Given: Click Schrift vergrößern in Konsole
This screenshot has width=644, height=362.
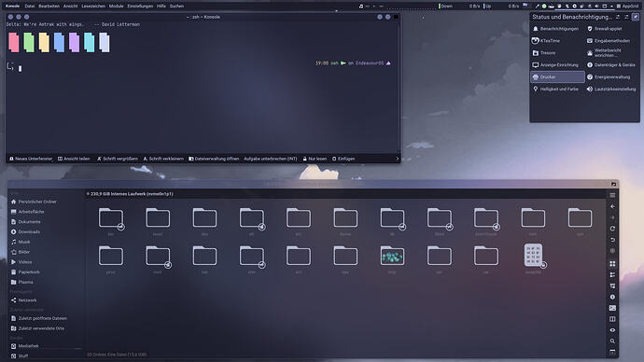Looking at the screenshot, I should pyautogui.click(x=117, y=159).
